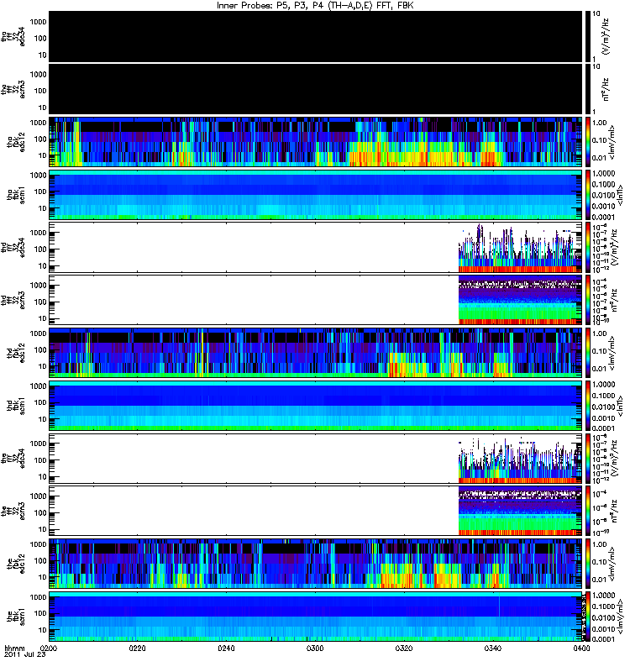Click the '1000' tick of tha fbk edc12 panel
Viewport: 630px width, 672px height.
point(38,123)
